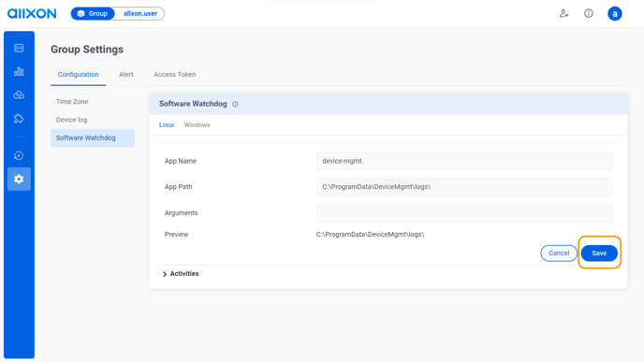Click the Group Settings heading
Screen dimensions: 644x362
pos(87,50)
